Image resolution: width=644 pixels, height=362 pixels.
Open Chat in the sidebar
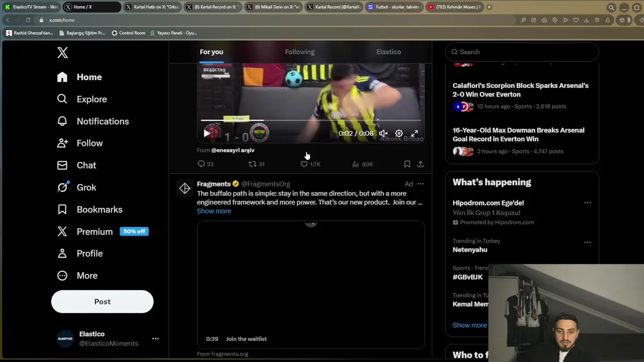click(76, 165)
